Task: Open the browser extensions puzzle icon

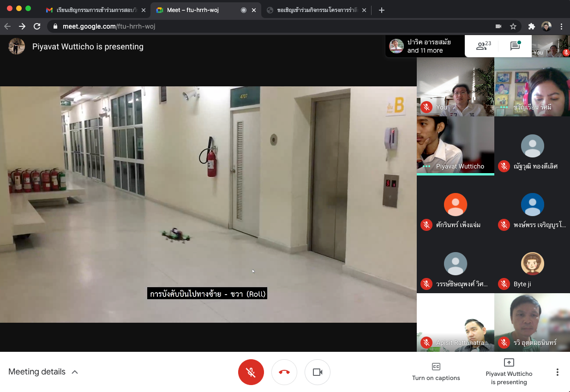Action: coord(532,26)
